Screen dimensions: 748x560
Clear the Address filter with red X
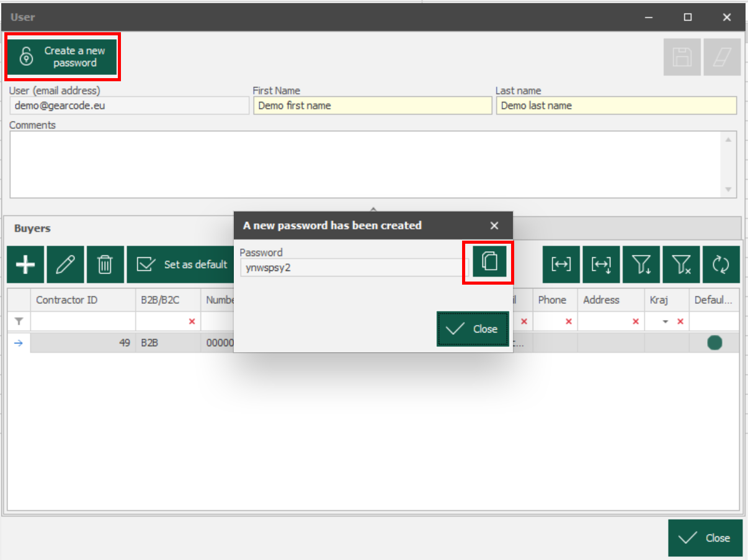636,321
